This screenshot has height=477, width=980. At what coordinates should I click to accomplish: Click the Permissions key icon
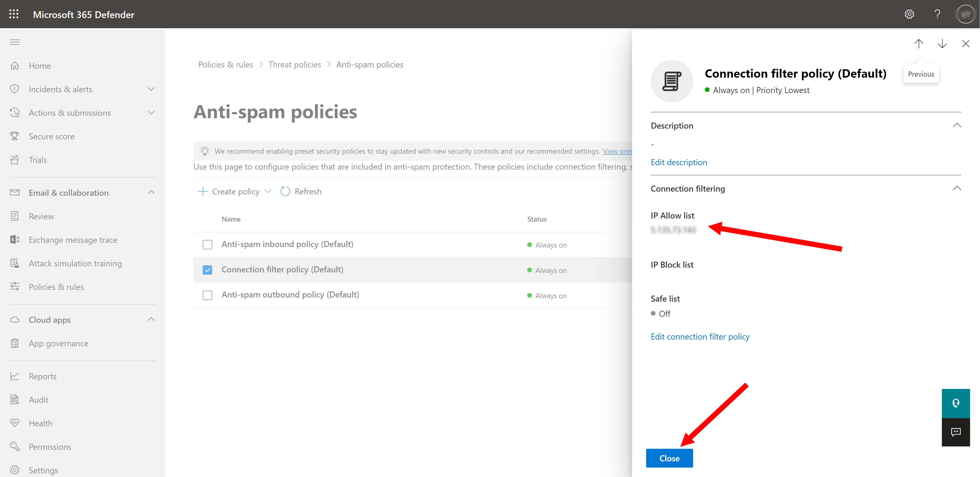15,446
